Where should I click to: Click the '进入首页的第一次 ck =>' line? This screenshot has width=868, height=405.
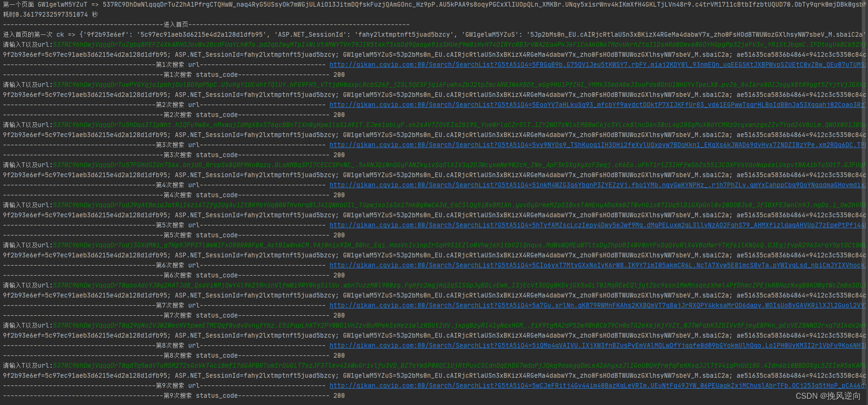434,35
